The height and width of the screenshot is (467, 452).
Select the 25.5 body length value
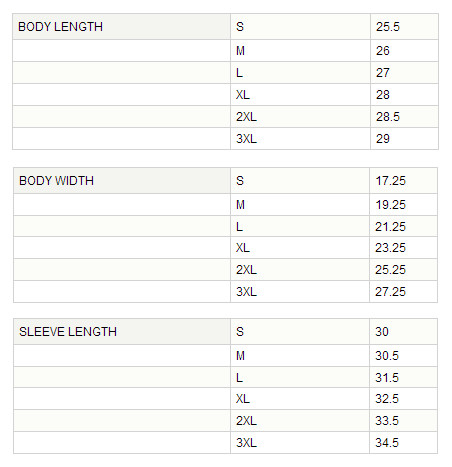[388, 27]
